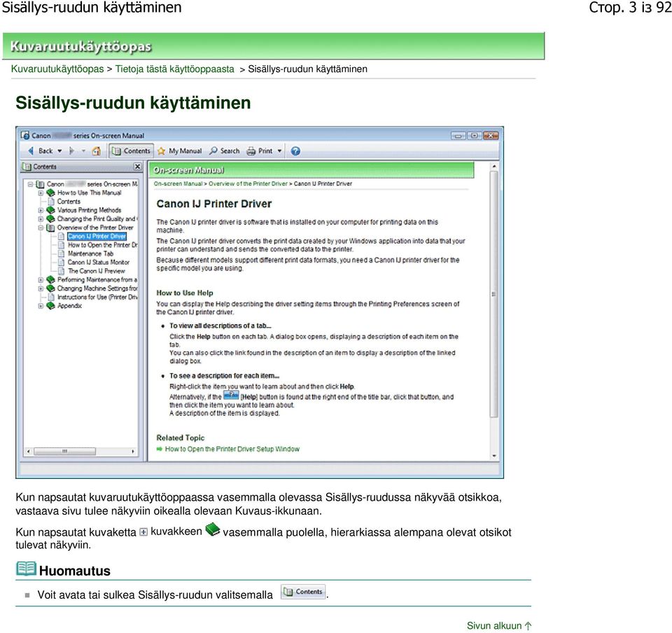This screenshot has height=633, width=672.
Task: Open My Manual star icon
Action: coord(162,151)
